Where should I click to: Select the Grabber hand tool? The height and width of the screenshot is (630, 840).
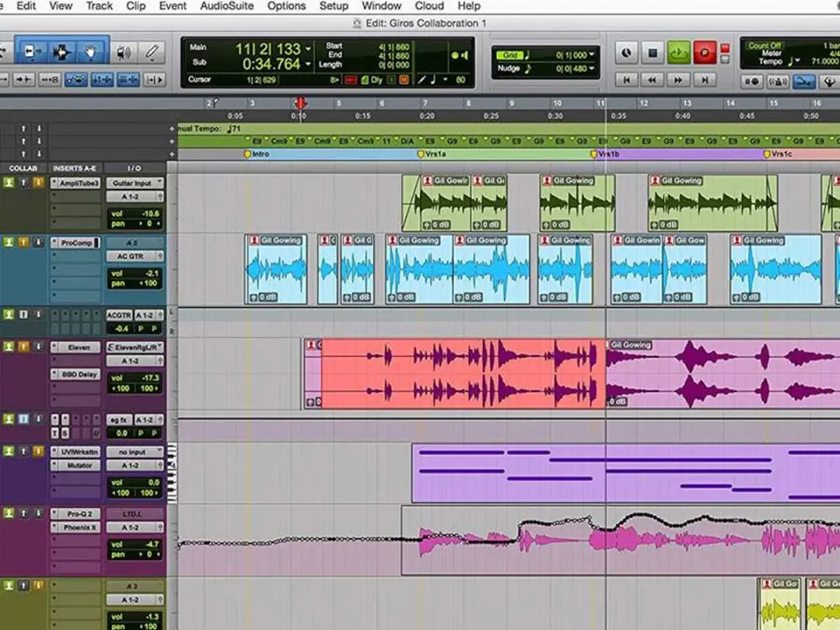pos(90,52)
